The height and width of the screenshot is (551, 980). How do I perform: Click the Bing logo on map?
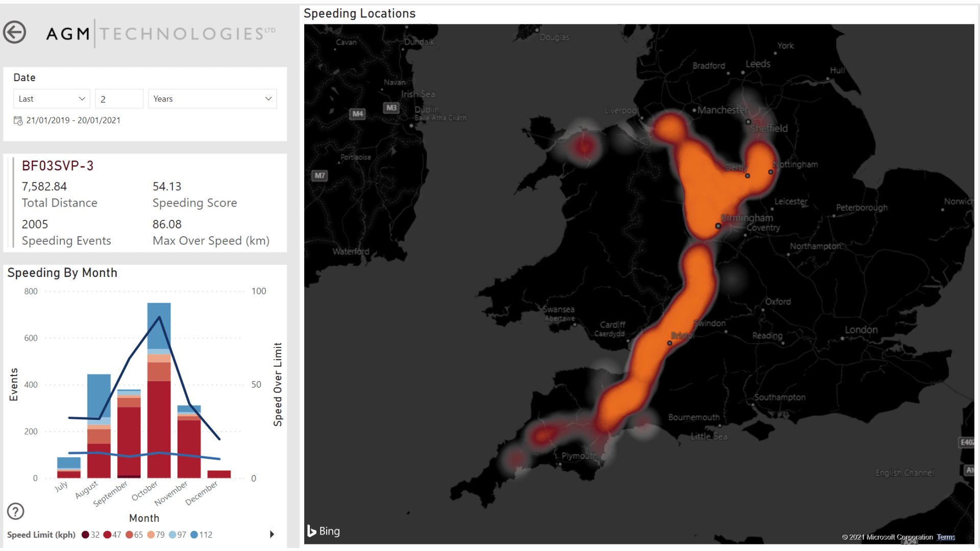pyautogui.click(x=324, y=531)
